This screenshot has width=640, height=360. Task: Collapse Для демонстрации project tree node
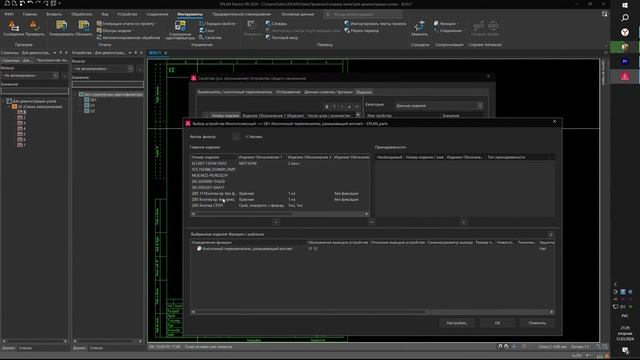[x=4, y=101]
